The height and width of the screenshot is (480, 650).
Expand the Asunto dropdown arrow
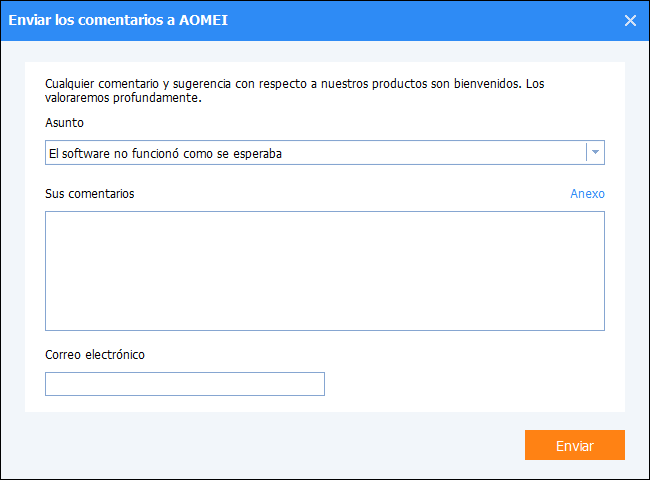[595, 152]
